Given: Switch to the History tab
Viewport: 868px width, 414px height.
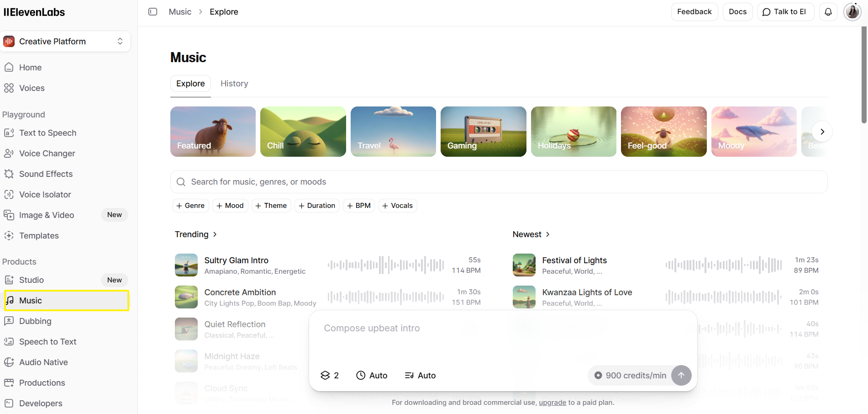Looking at the screenshot, I should click(x=234, y=83).
